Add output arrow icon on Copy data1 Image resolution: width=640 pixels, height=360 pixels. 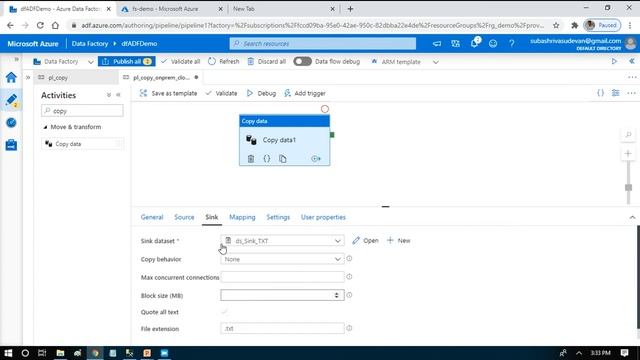(316, 159)
